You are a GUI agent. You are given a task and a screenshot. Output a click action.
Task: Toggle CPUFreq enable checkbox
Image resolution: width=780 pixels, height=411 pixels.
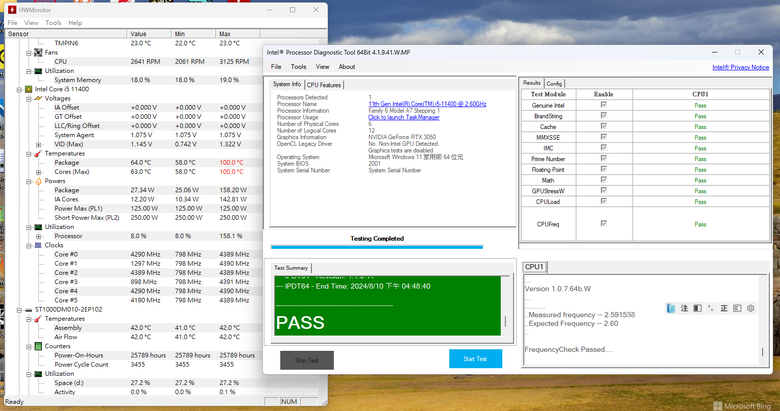603,223
